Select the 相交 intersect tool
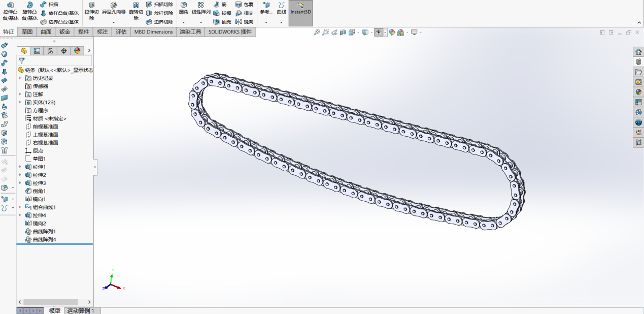Image resolution: width=644 pixels, height=314 pixels. 244,13
